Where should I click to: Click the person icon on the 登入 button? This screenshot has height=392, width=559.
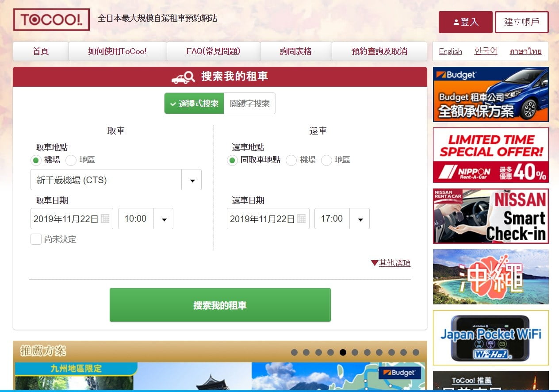pyautogui.click(x=456, y=22)
